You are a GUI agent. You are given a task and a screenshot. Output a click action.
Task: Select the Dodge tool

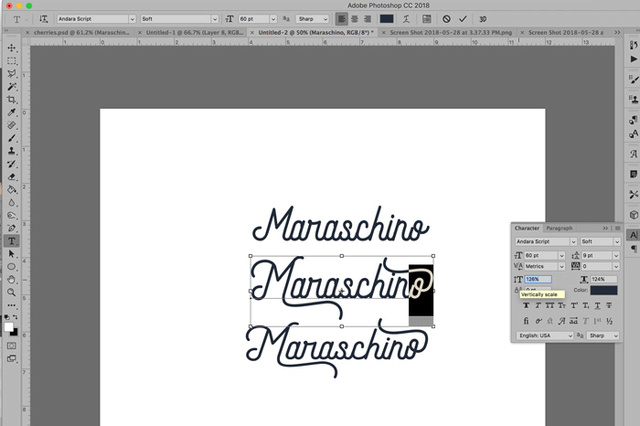point(11,215)
